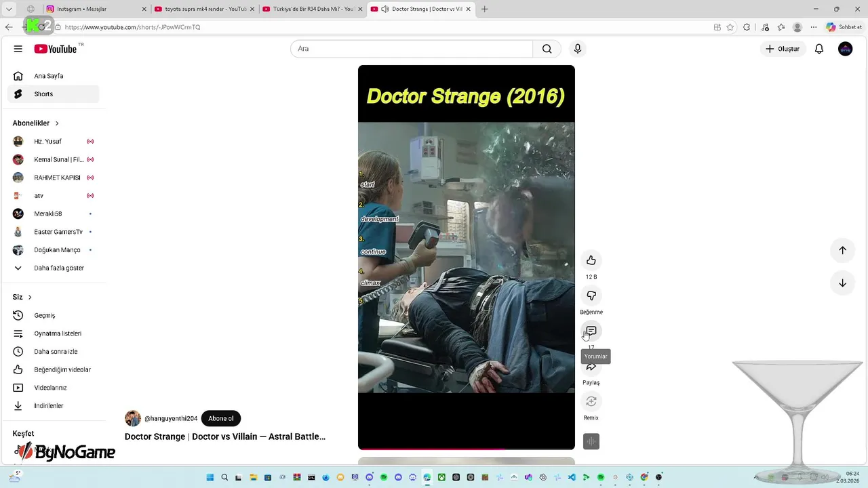
Task: Open Visual Studio Code from taskbar
Action: click(x=572, y=477)
